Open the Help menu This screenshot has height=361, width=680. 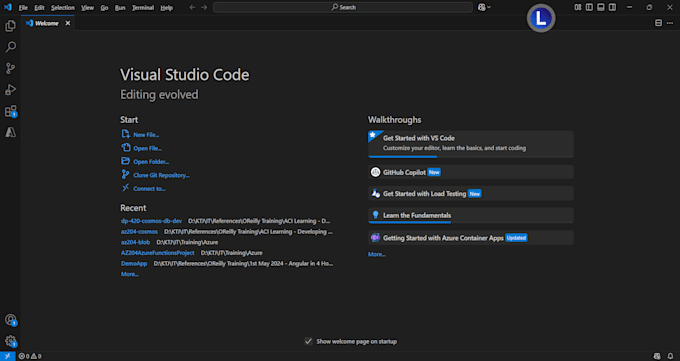(x=167, y=8)
